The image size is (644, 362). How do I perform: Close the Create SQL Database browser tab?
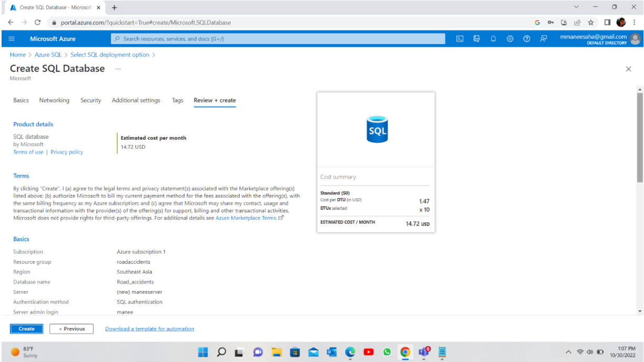98,7
